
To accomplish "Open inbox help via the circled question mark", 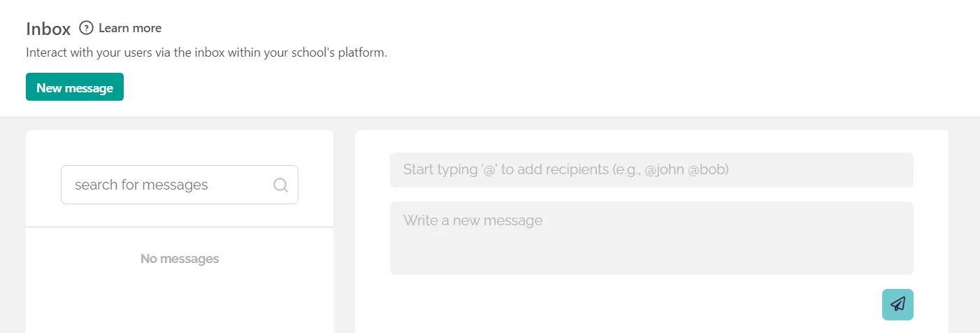I will click(x=86, y=28).
